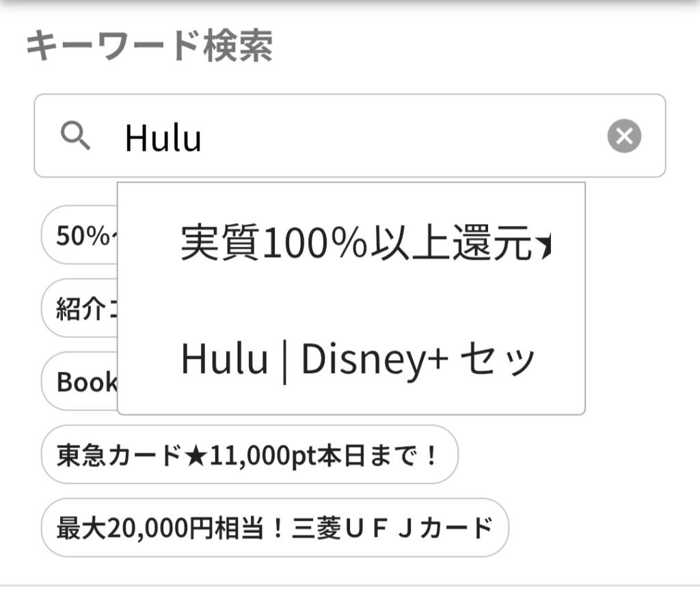Screen dimensions: 700x596
Task: Choose the Hulu | Disney+ suggestion
Action: [x=357, y=360]
